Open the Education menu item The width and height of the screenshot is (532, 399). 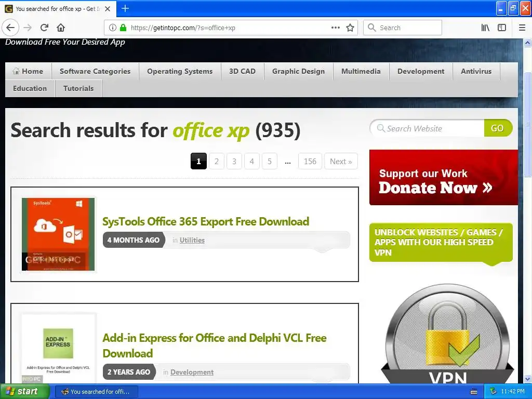pyautogui.click(x=30, y=88)
